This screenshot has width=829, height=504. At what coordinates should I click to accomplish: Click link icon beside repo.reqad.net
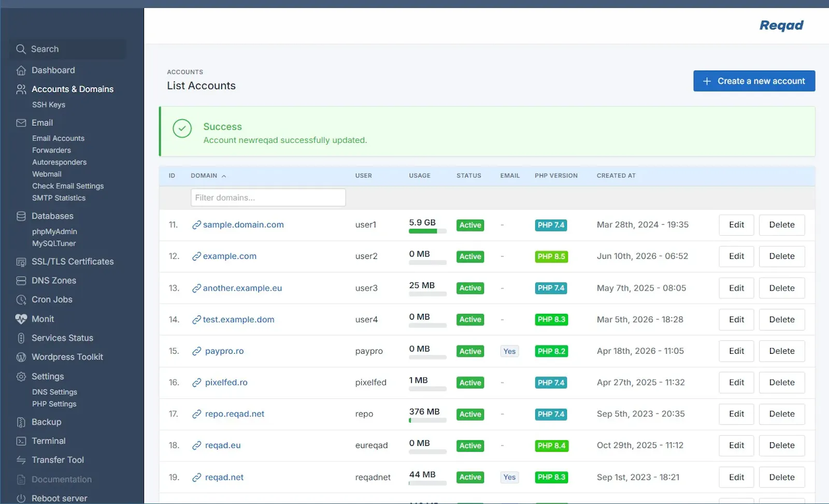click(196, 414)
